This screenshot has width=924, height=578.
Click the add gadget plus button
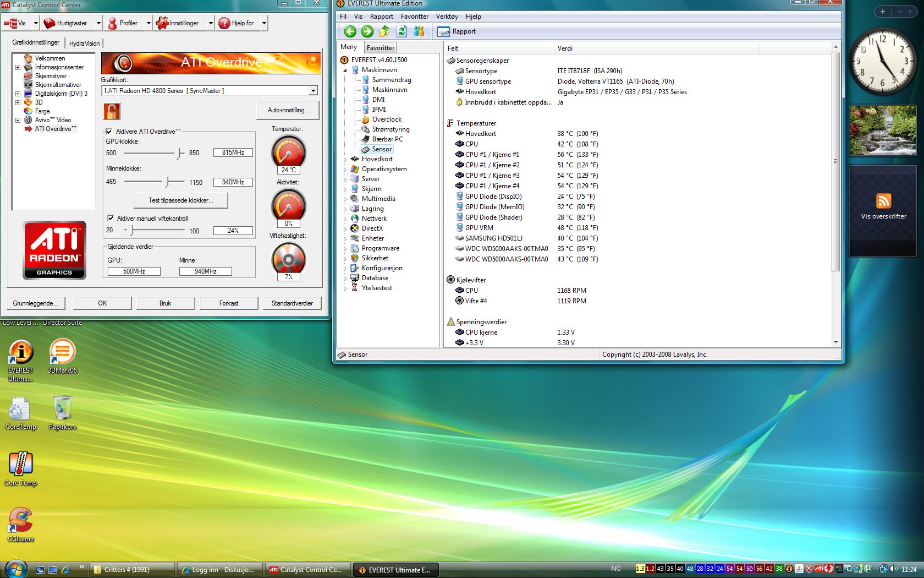tap(883, 12)
